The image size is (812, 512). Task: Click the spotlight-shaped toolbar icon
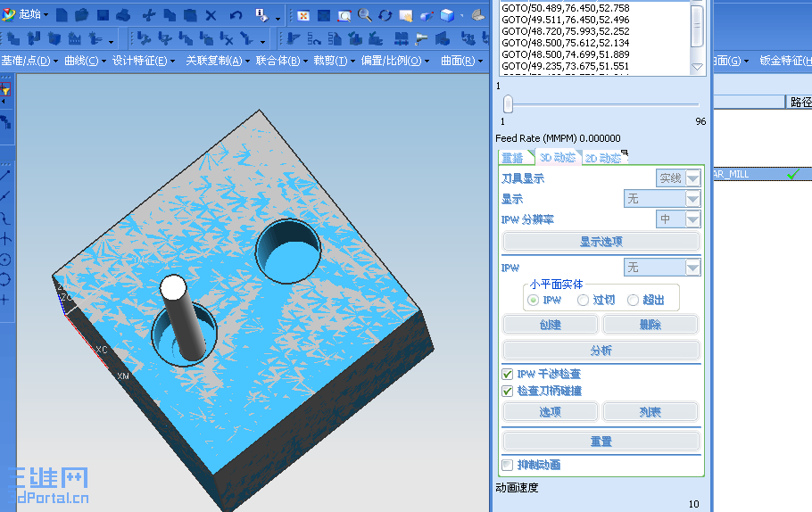pyautogui.click(x=422, y=38)
